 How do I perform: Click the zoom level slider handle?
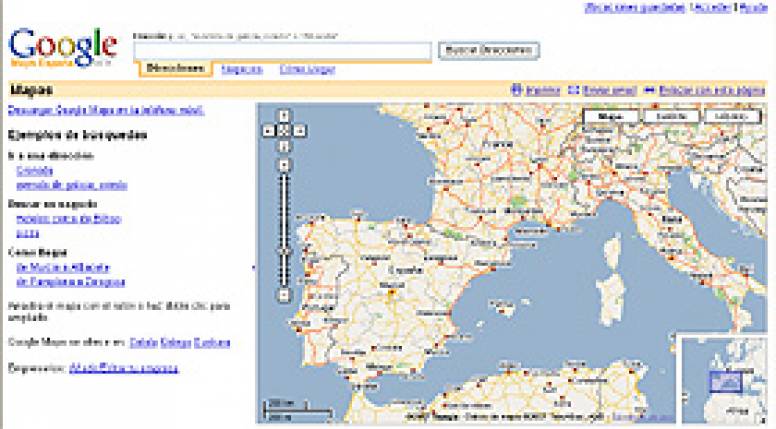click(284, 252)
